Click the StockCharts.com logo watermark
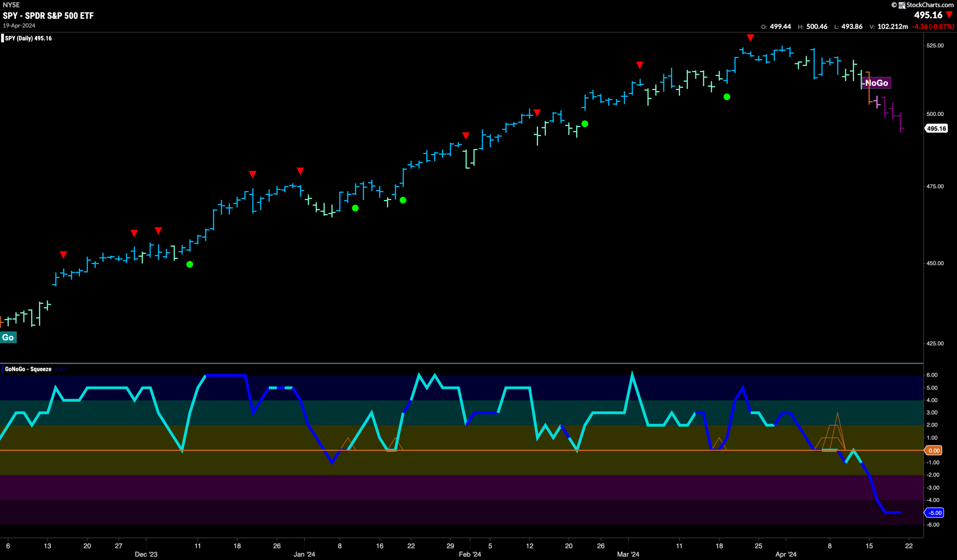 pyautogui.click(x=923, y=5)
